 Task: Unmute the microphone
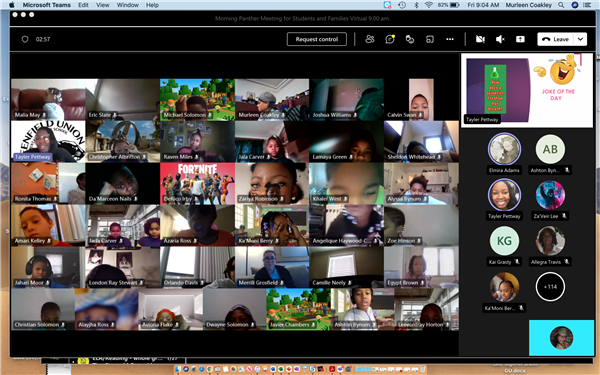500,39
